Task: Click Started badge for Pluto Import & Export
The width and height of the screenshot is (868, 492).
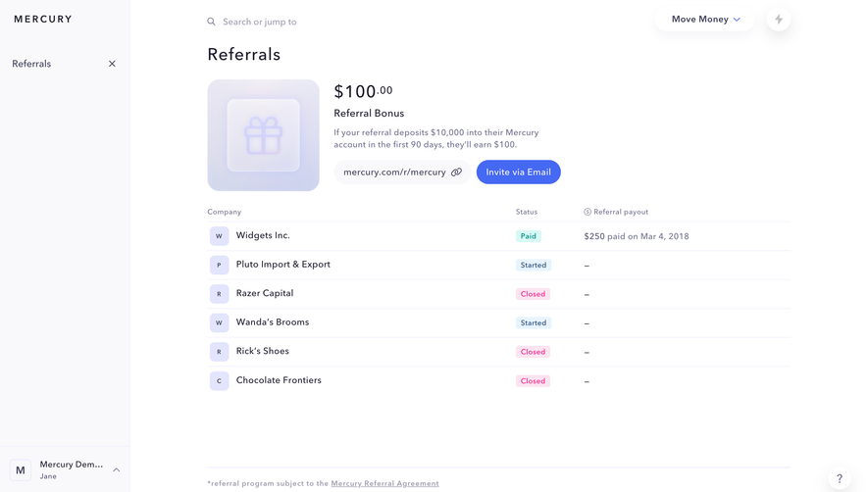Action: tap(534, 265)
